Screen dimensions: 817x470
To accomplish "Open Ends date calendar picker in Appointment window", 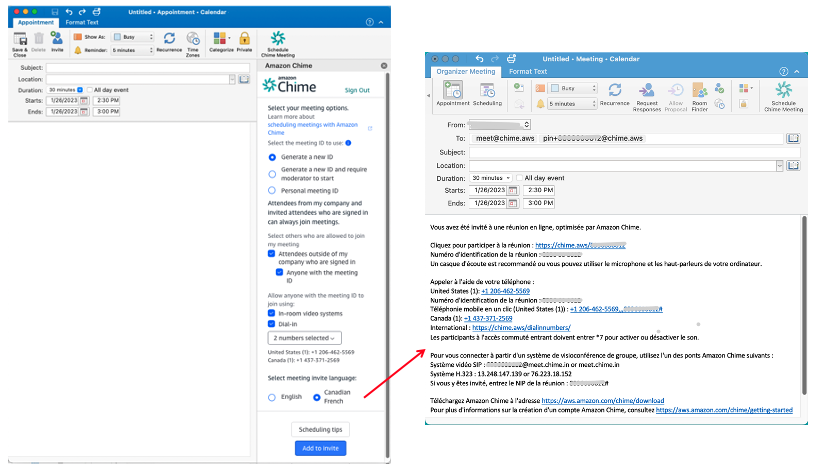I will (84, 112).
